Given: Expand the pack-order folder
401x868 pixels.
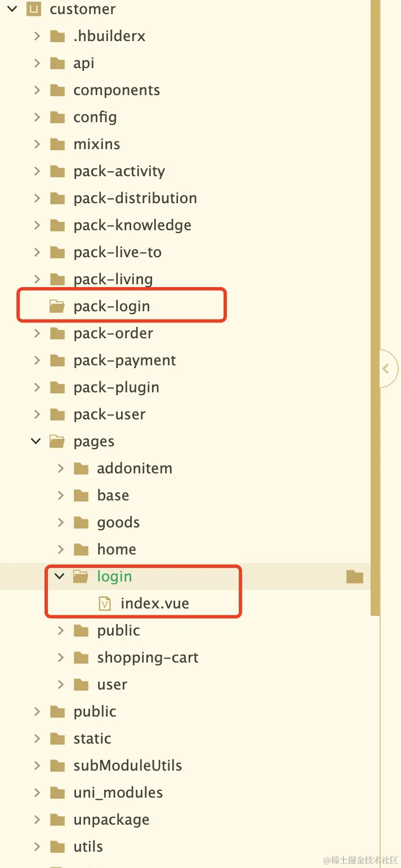Looking at the screenshot, I should pyautogui.click(x=37, y=333).
